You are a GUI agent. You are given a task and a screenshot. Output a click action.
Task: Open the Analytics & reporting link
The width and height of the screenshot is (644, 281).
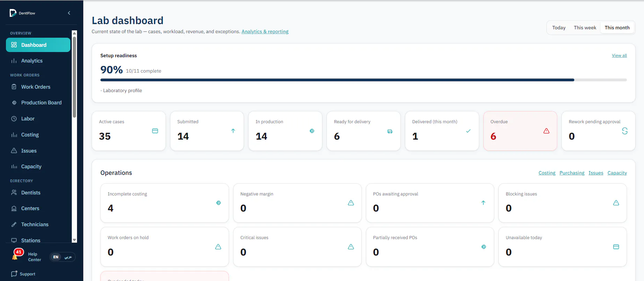pyautogui.click(x=265, y=31)
